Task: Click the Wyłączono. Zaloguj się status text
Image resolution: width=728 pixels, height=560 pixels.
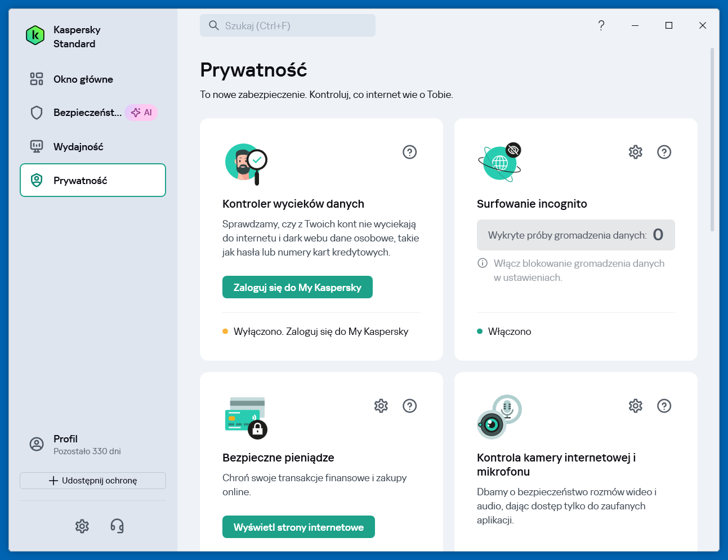Action: click(x=321, y=331)
